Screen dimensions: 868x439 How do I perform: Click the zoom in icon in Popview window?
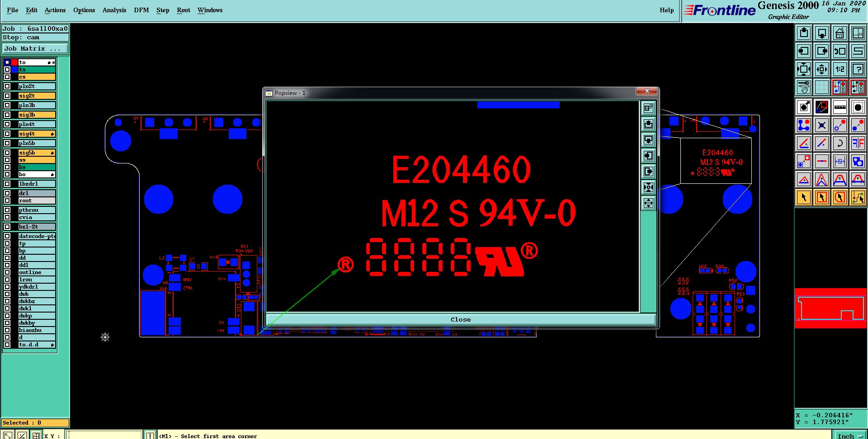point(649,187)
